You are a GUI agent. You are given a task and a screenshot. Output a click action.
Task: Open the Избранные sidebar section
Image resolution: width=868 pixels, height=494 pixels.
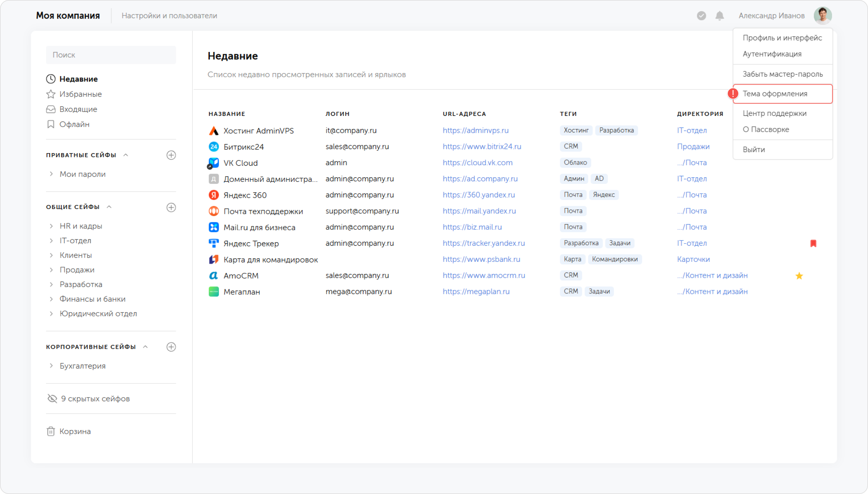point(74,94)
